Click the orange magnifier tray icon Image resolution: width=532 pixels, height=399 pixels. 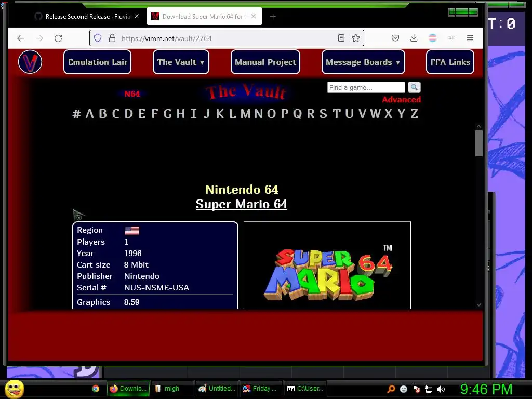pyautogui.click(x=391, y=389)
